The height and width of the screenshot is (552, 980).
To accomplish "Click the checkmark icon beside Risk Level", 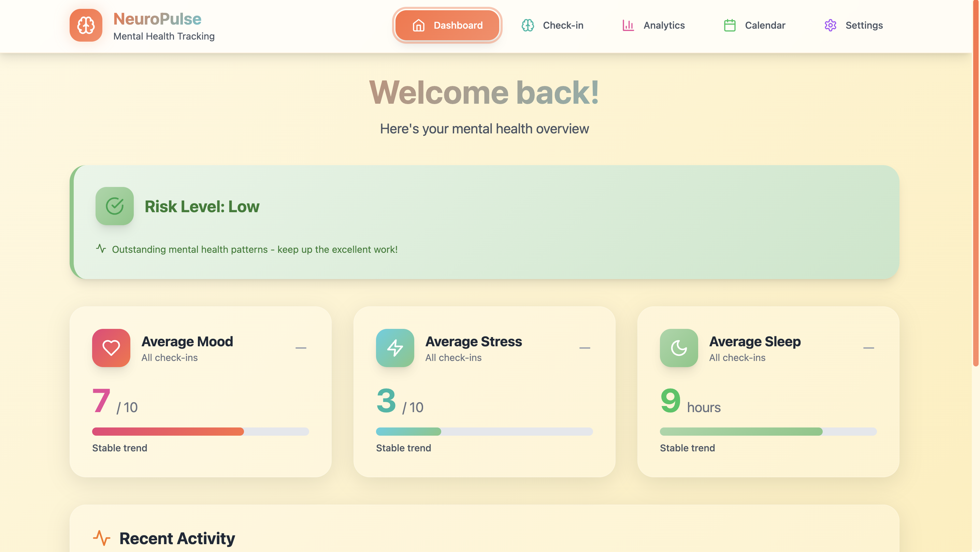I will pos(114,206).
